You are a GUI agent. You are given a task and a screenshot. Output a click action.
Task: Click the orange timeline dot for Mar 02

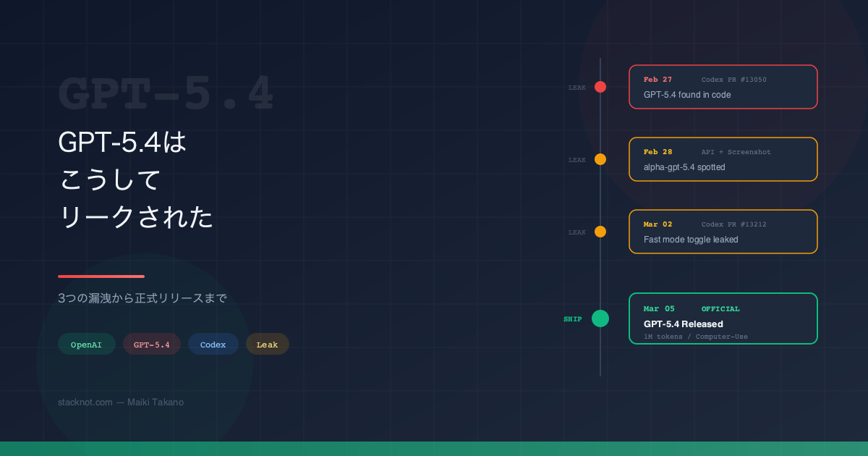pos(600,232)
